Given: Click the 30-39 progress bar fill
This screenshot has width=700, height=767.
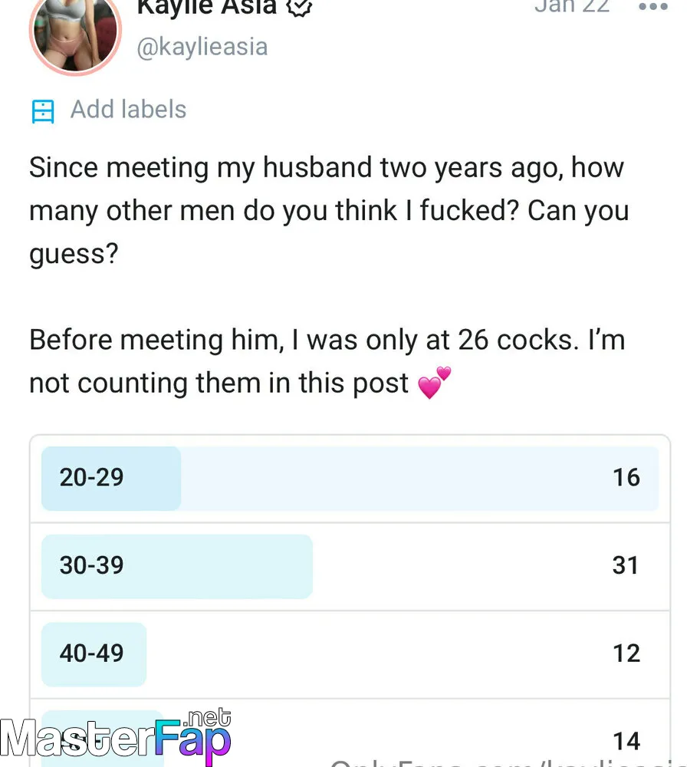Looking at the screenshot, I should coord(177,566).
